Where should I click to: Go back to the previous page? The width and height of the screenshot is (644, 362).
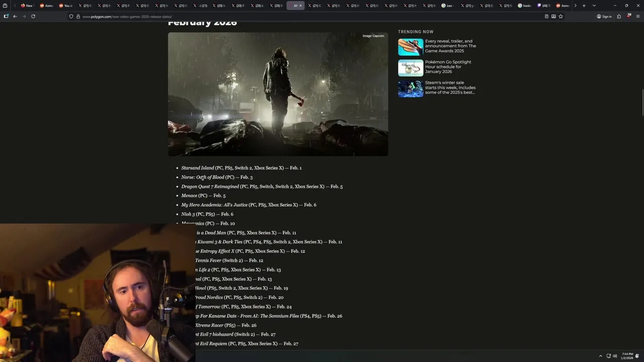click(15, 16)
